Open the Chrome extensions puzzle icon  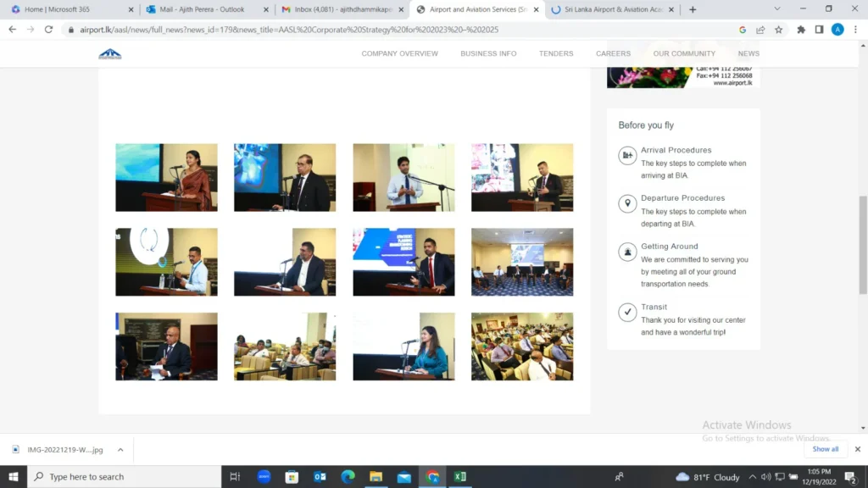click(x=801, y=30)
